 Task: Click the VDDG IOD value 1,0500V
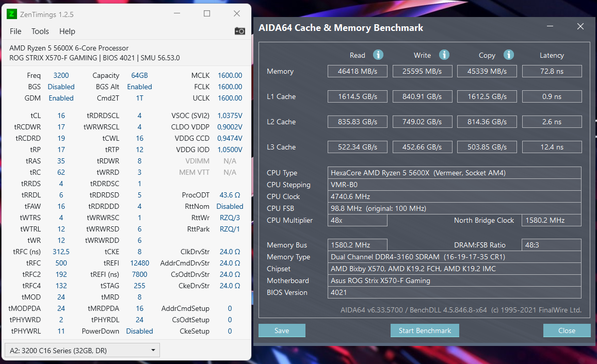[230, 150]
